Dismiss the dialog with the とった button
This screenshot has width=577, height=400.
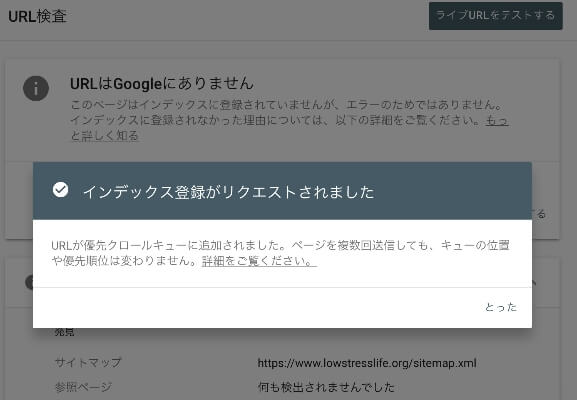[x=501, y=307]
